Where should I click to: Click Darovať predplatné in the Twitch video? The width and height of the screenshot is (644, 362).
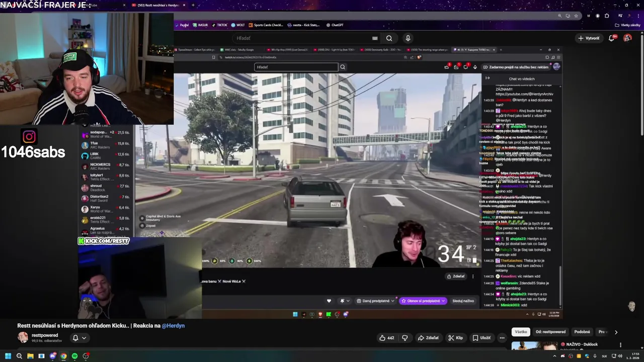point(375,301)
